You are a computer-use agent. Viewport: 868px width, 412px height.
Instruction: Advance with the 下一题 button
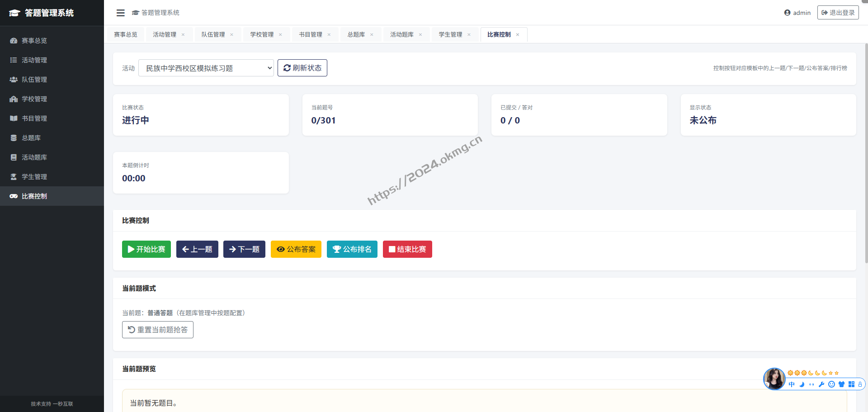(244, 249)
